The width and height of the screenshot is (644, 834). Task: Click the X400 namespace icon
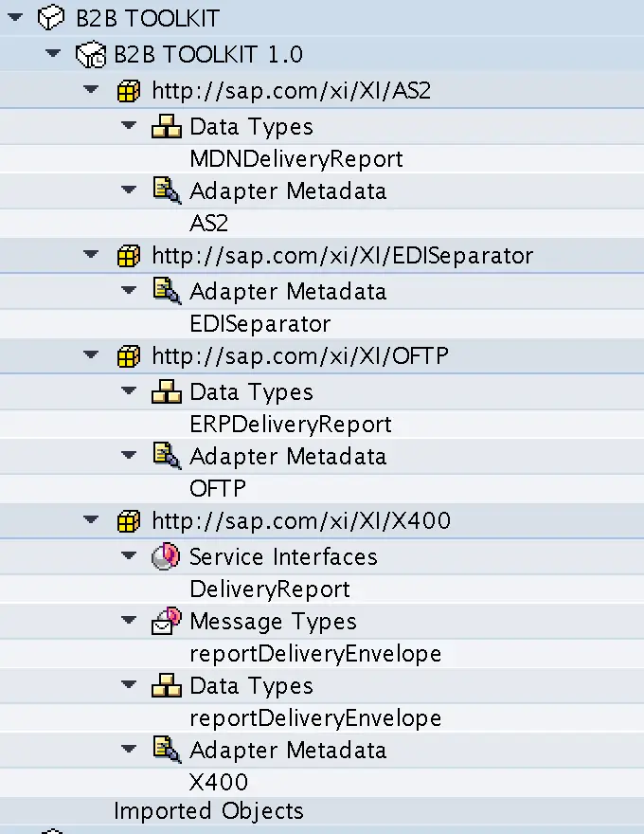click(x=129, y=520)
